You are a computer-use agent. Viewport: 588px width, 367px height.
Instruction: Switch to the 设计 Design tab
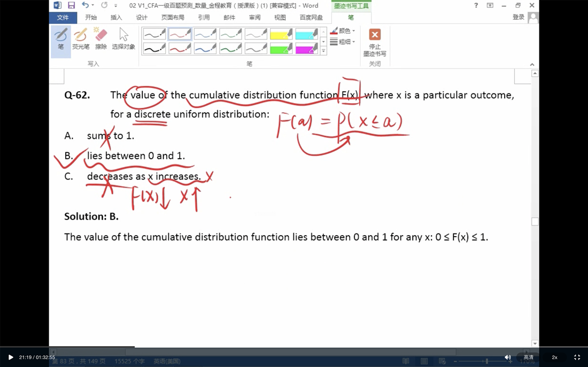coord(142,17)
